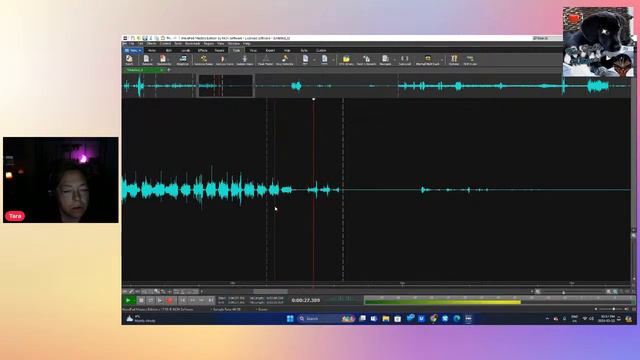
Task: Click the highlighted region in overview waveform
Action: pyautogui.click(x=226, y=86)
